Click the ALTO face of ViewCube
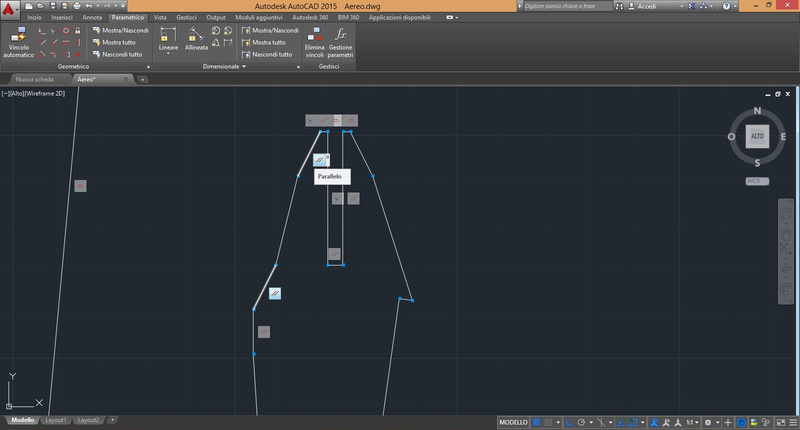Viewport: 800px width, 430px height. (757, 136)
